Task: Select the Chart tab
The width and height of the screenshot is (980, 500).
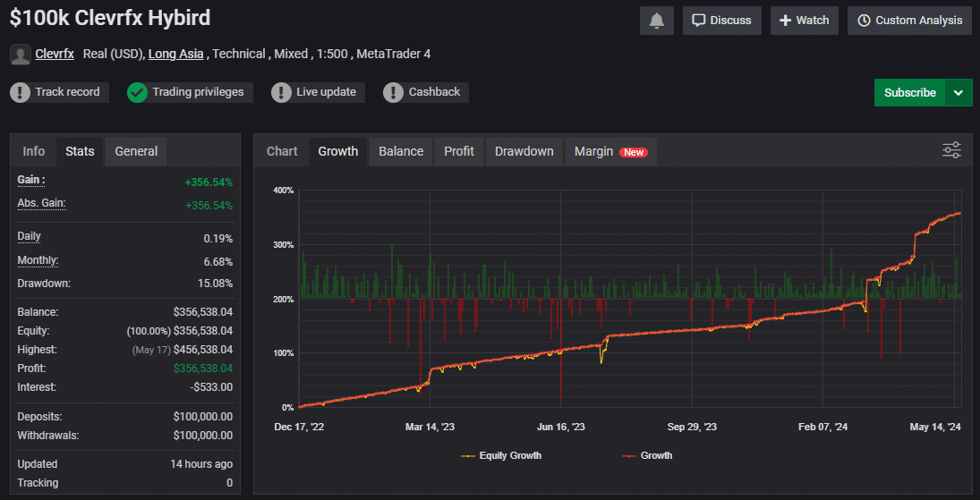Action: [x=282, y=151]
